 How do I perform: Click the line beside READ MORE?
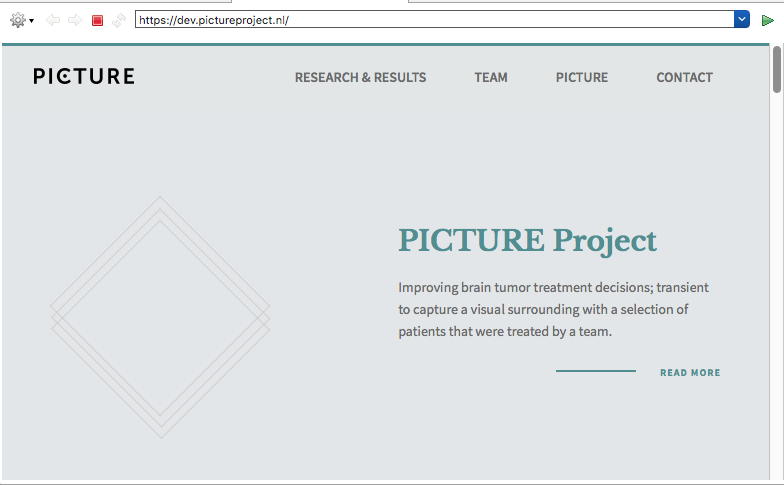[595, 371]
